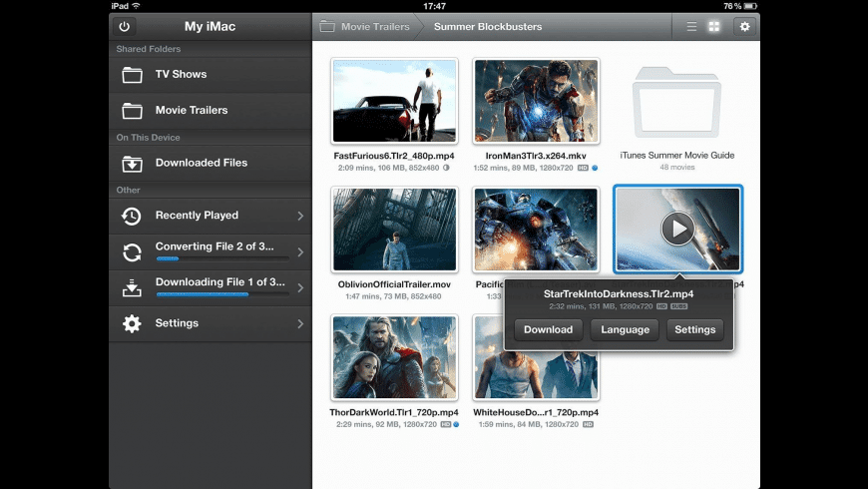Tap the My iMac title
The height and width of the screenshot is (489, 868).
point(210,26)
